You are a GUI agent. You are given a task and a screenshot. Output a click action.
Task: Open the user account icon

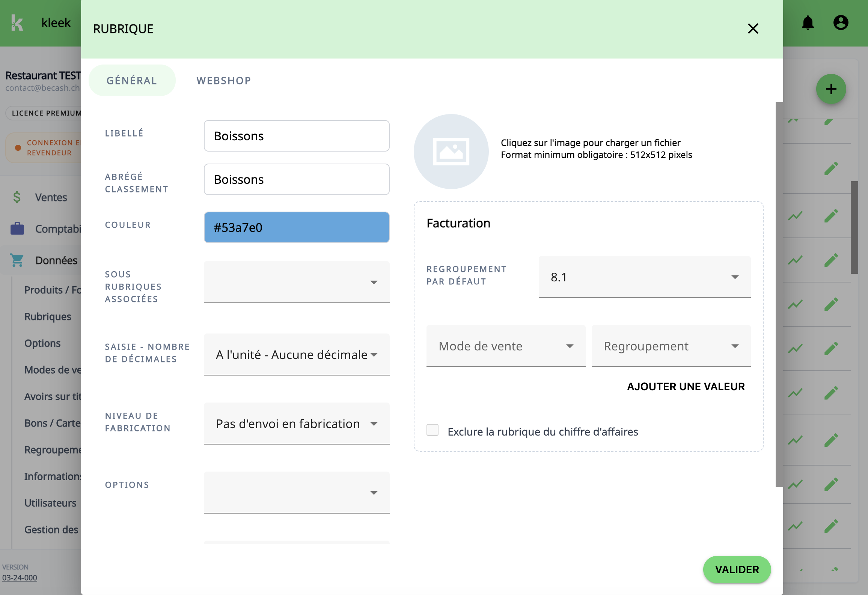point(841,23)
